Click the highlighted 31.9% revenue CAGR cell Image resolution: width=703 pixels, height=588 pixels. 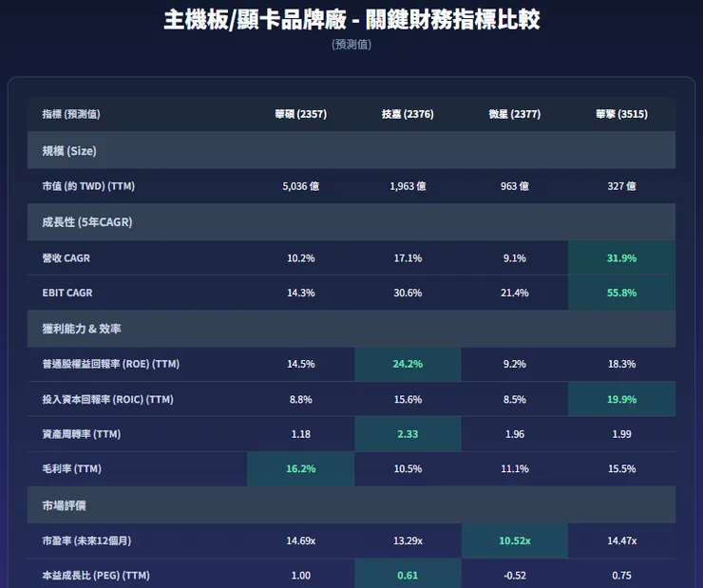[622, 258]
